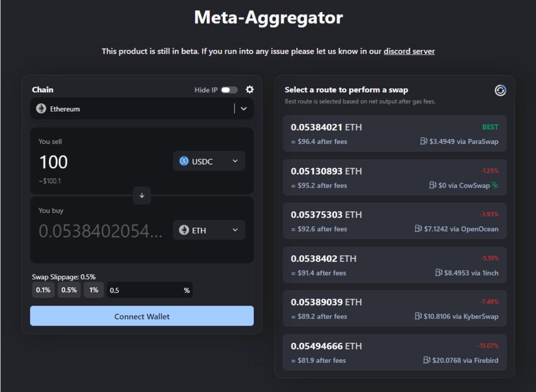The image size is (536, 392).
Task: Refresh the swap route quotes
Action: (500, 90)
